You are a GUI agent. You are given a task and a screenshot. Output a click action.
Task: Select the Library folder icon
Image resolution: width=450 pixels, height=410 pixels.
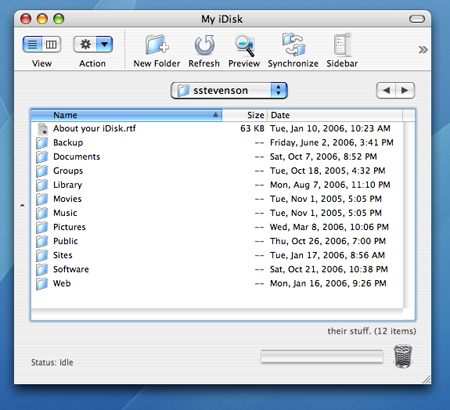(x=42, y=185)
